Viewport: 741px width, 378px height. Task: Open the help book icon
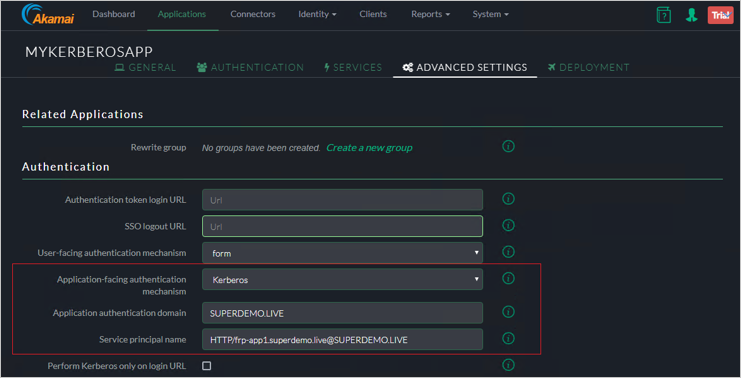(x=663, y=15)
